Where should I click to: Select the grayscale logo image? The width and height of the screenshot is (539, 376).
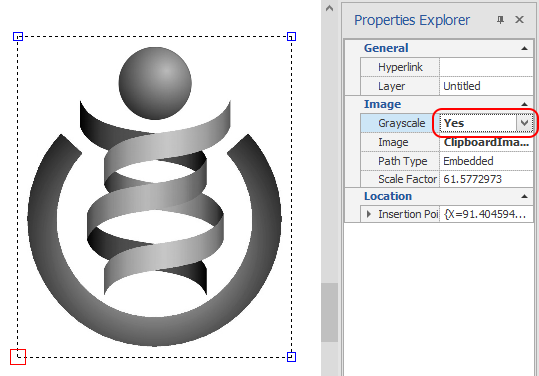[155, 197]
